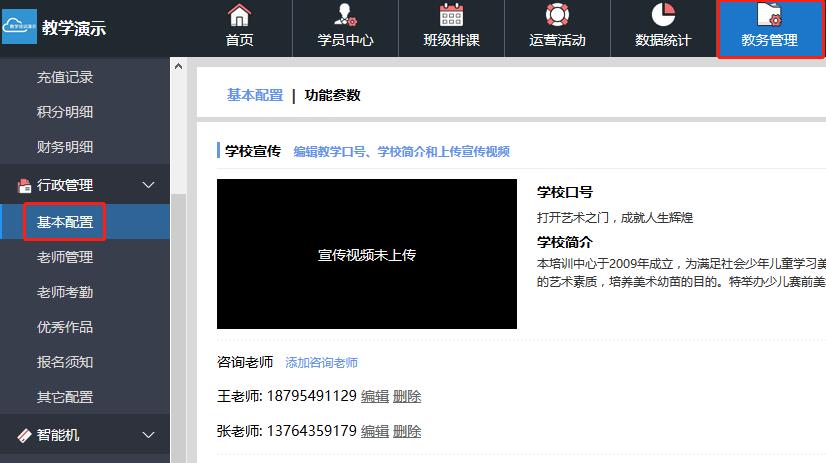Screen dimensions: 826x463
Task: Collapse the 行政管理 menu chevron
Action: point(149,185)
